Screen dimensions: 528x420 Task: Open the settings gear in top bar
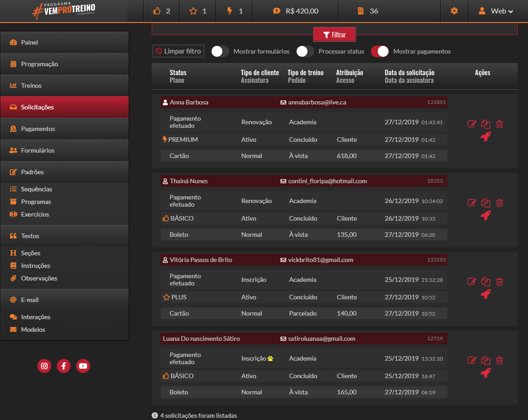tap(454, 11)
